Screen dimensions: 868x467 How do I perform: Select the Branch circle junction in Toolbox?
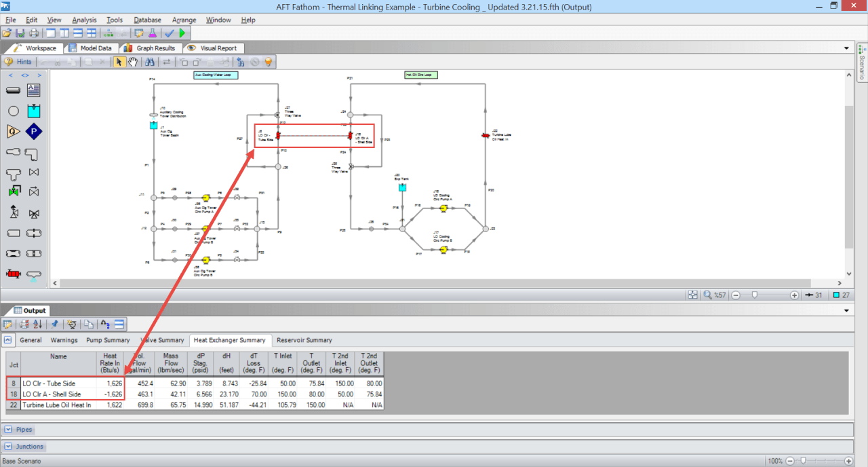[x=14, y=111]
